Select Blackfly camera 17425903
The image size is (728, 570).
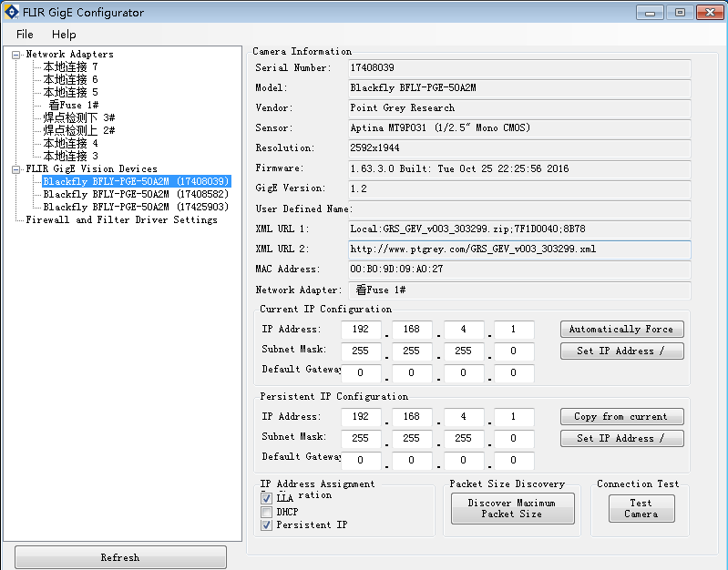[136, 207]
